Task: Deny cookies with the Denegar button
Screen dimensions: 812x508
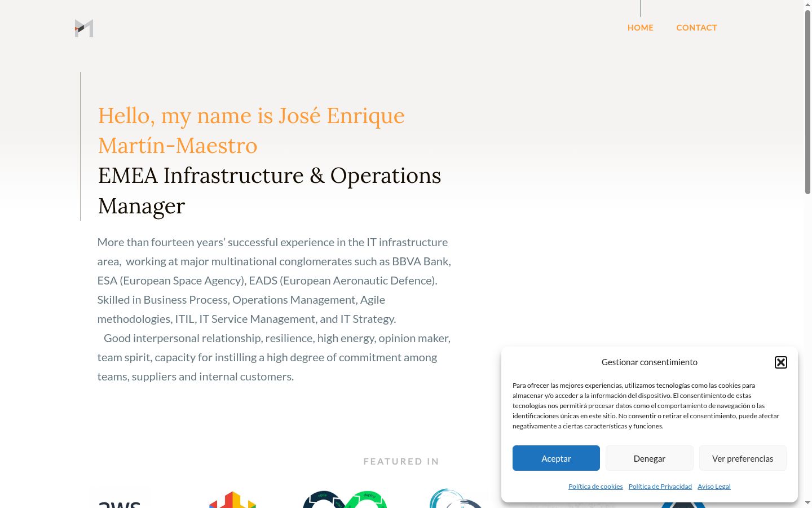Action: point(650,458)
